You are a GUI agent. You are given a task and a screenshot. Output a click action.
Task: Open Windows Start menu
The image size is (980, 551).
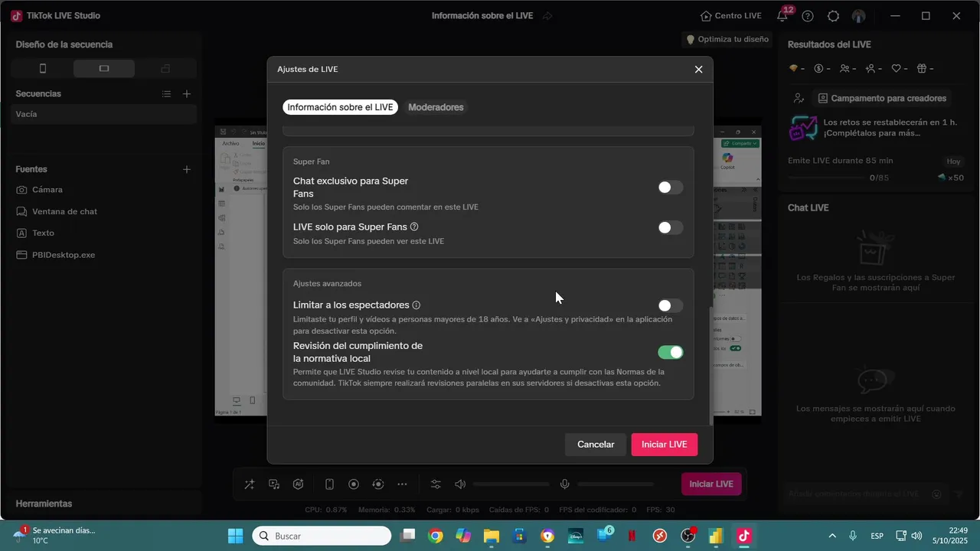tap(235, 536)
